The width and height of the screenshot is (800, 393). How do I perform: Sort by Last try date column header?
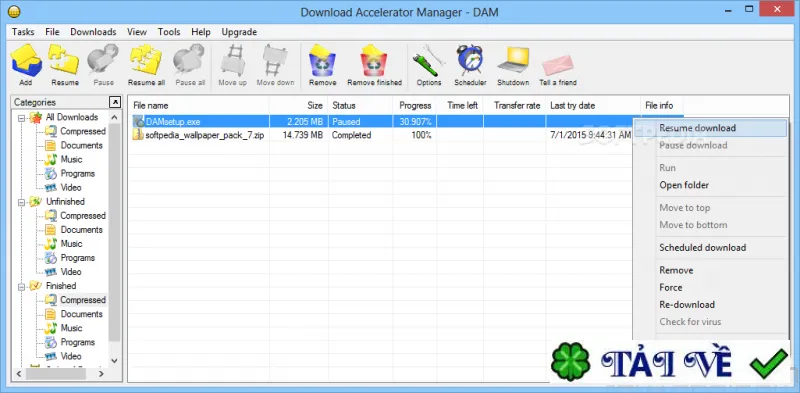tap(593, 106)
